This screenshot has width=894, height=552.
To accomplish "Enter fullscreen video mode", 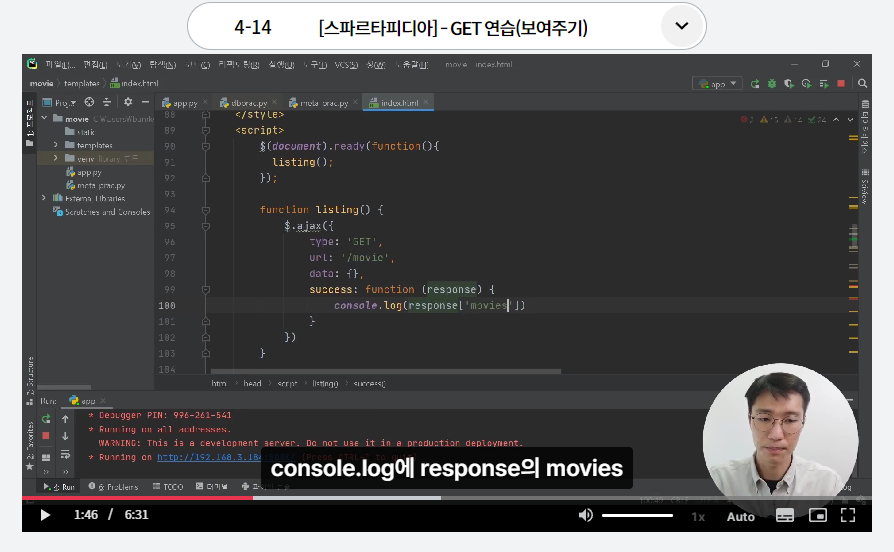I will (x=848, y=516).
